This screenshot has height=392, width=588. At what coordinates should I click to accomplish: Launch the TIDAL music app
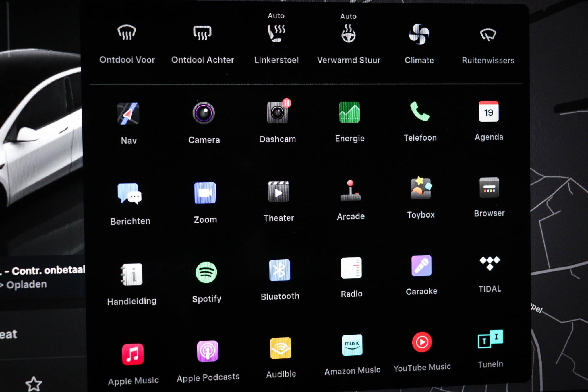[x=490, y=263]
